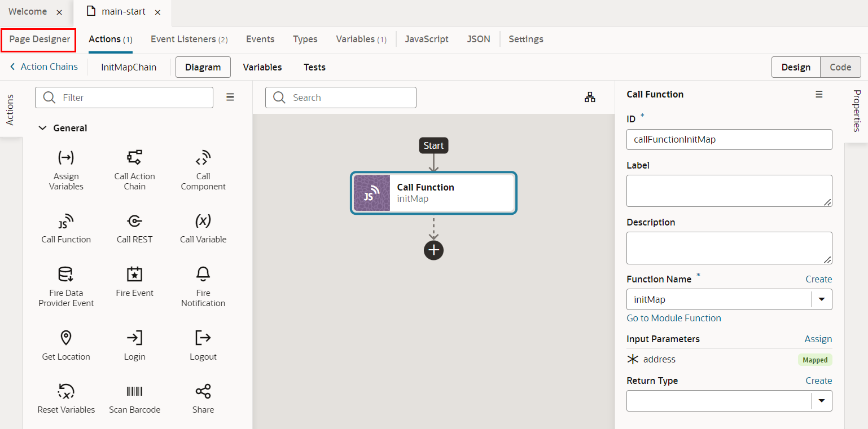Click the actions Filter input field

click(x=133, y=98)
